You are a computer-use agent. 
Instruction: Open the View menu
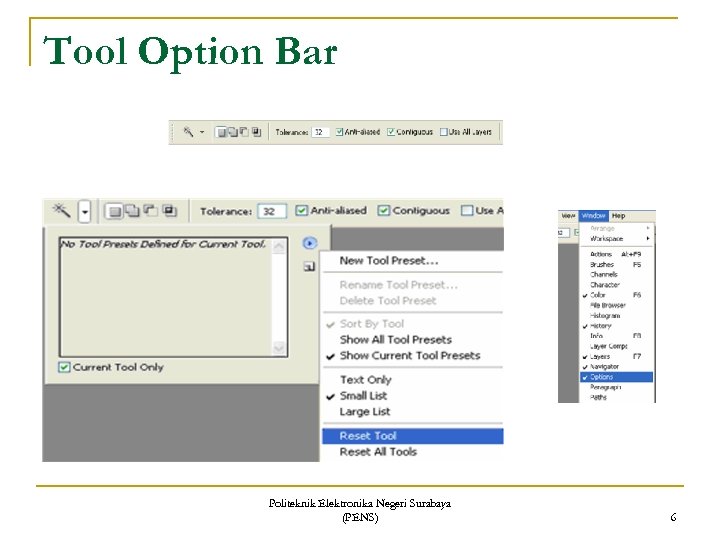(x=568, y=215)
